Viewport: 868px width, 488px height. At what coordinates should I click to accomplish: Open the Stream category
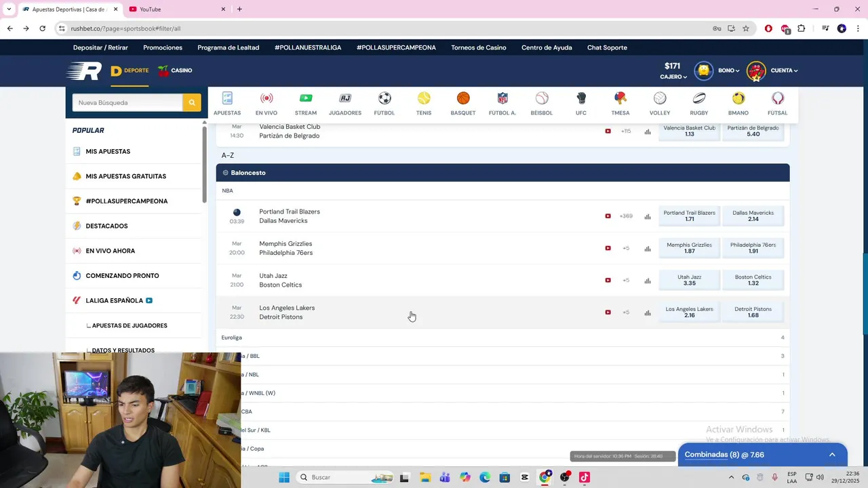(x=306, y=99)
